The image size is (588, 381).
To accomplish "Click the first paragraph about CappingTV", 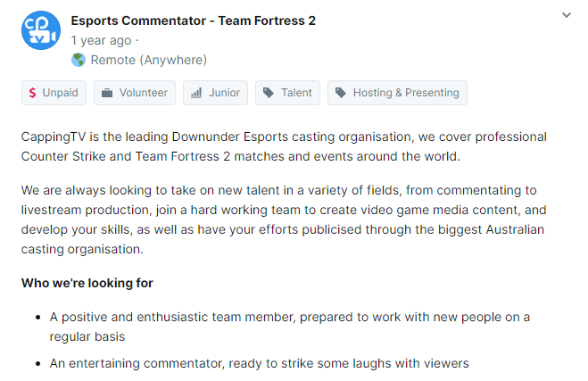I will tap(284, 146).
